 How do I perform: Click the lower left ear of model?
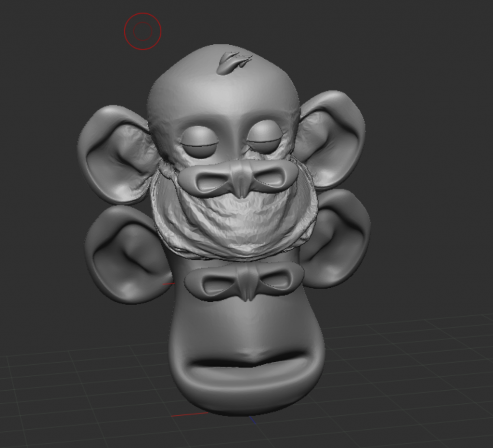[126, 255]
